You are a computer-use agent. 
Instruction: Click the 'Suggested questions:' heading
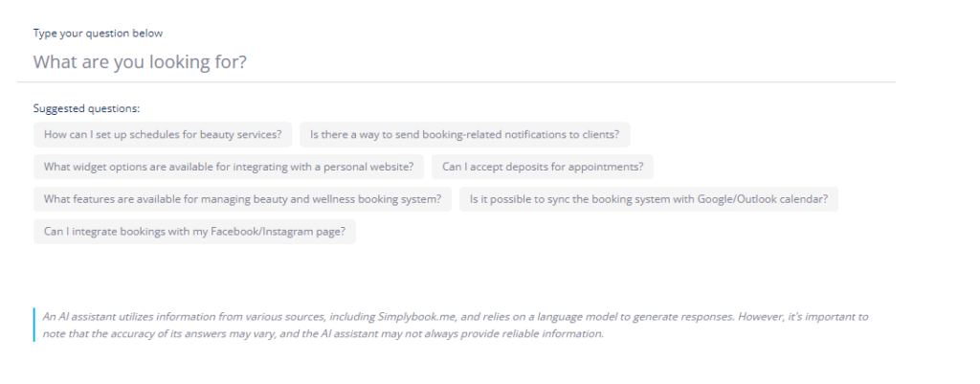click(x=86, y=108)
